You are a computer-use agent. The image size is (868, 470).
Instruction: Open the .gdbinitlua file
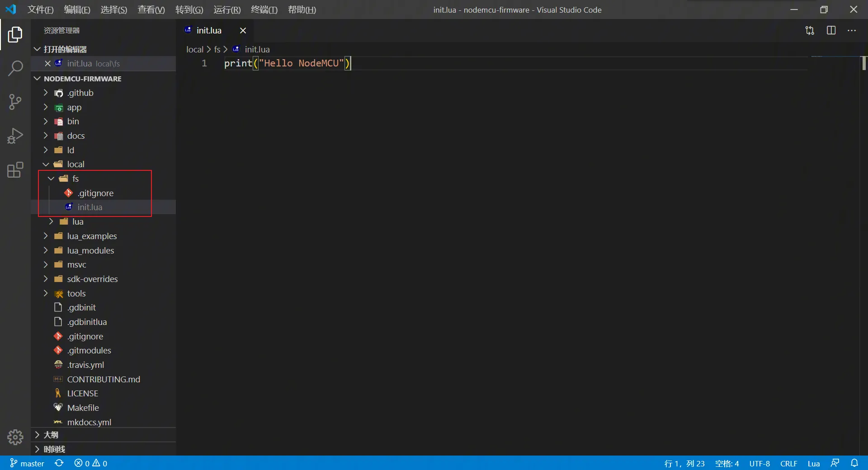tap(103, 322)
